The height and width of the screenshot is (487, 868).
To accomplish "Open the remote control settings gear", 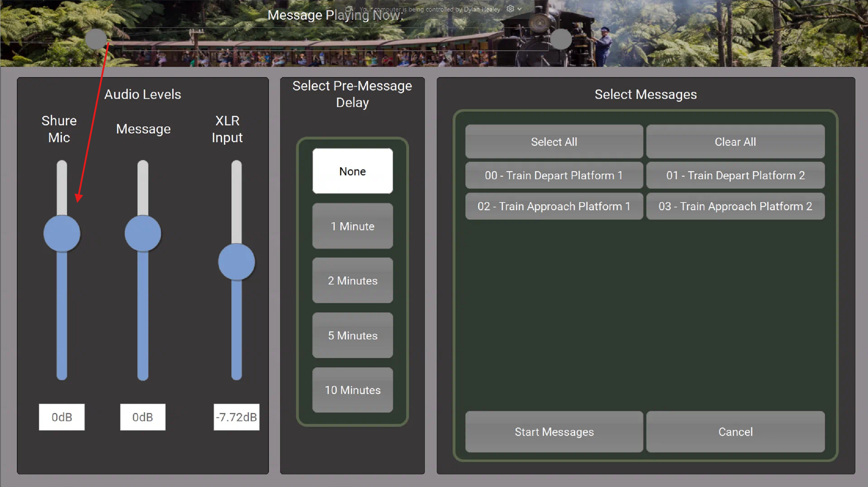I will [510, 9].
